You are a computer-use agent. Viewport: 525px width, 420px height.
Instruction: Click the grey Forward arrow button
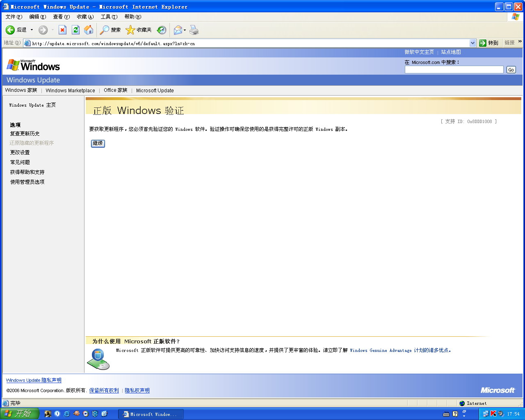(x=43, y=30)
